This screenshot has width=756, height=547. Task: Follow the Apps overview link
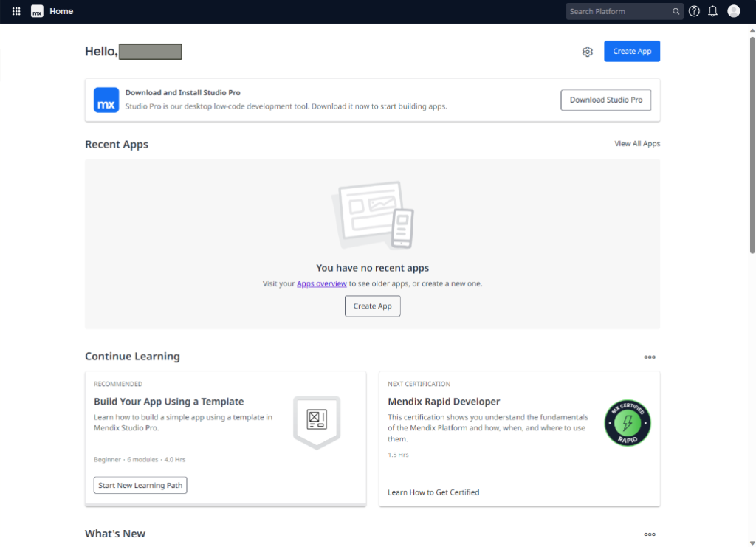click(322, 283)
